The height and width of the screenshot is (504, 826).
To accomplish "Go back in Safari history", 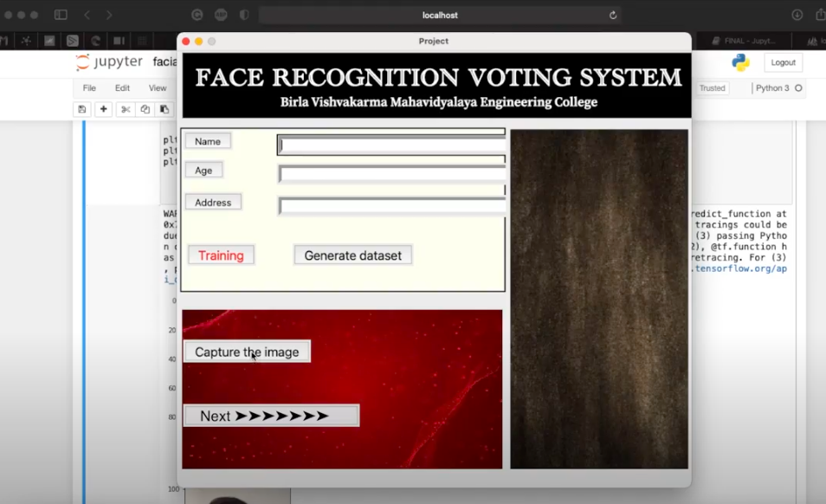I will coord(87,16).
